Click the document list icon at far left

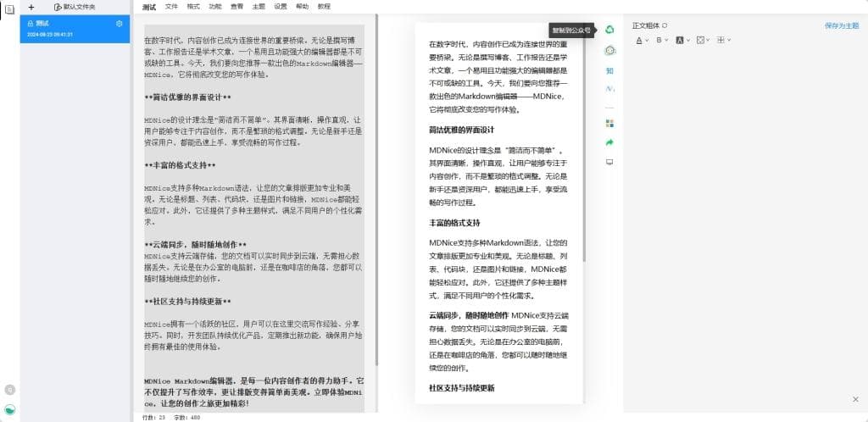[x=9, y=8]
